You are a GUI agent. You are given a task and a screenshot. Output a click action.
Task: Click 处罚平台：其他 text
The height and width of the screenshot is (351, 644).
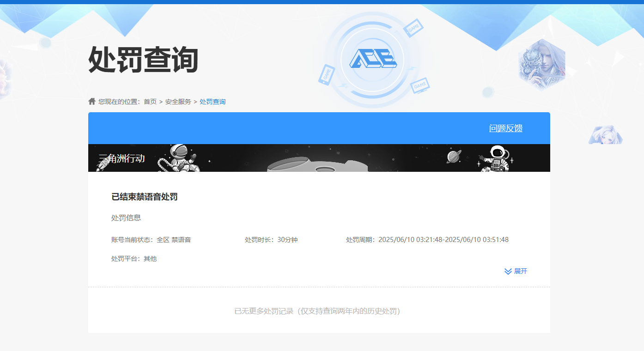(134, 259)
